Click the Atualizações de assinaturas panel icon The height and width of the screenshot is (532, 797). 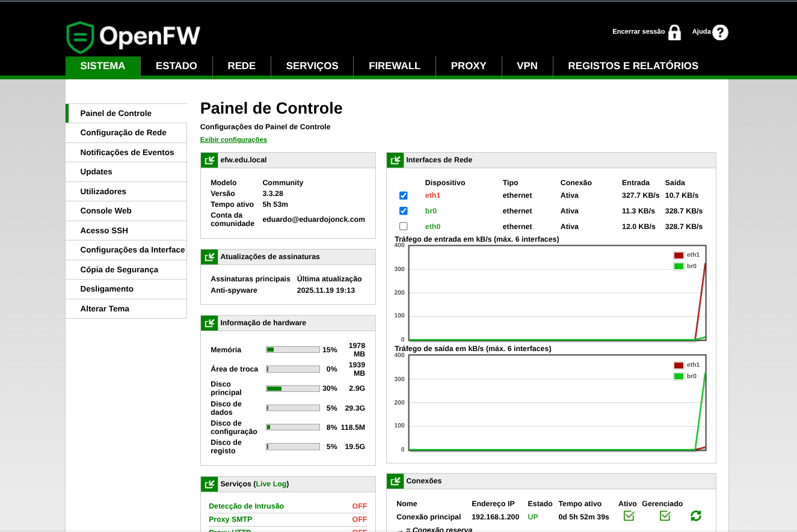coord(209,257)
